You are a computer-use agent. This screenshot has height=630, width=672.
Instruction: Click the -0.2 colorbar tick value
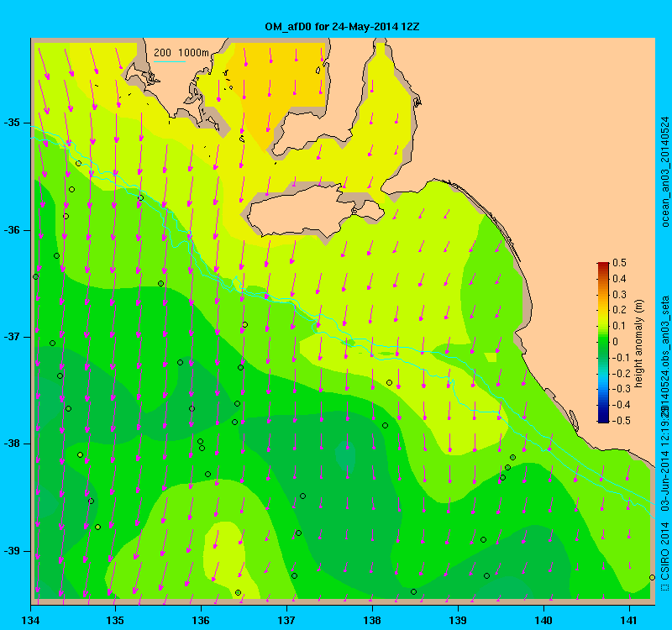621,373
